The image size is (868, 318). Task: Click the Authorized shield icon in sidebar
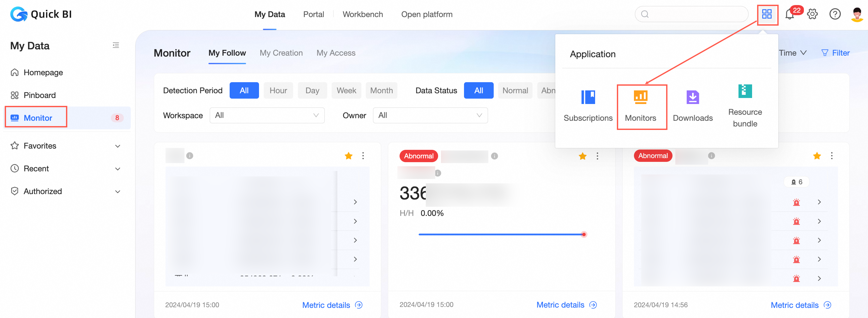tap(15, 191)
